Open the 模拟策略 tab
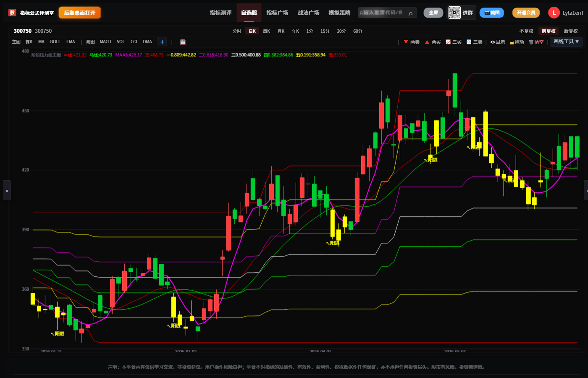Viewport: 588px width, 378px height. [339, 13]
